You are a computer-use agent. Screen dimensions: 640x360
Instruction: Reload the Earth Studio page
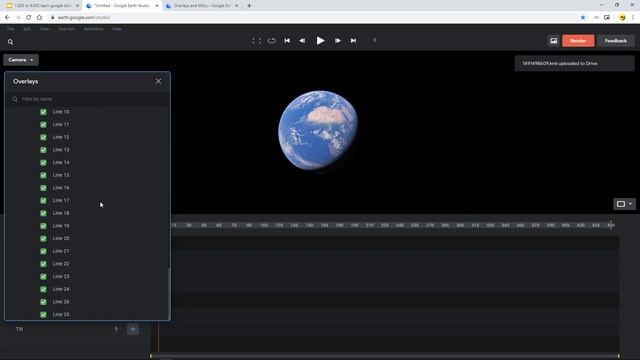pyautogui.click(x=29, y=18)
